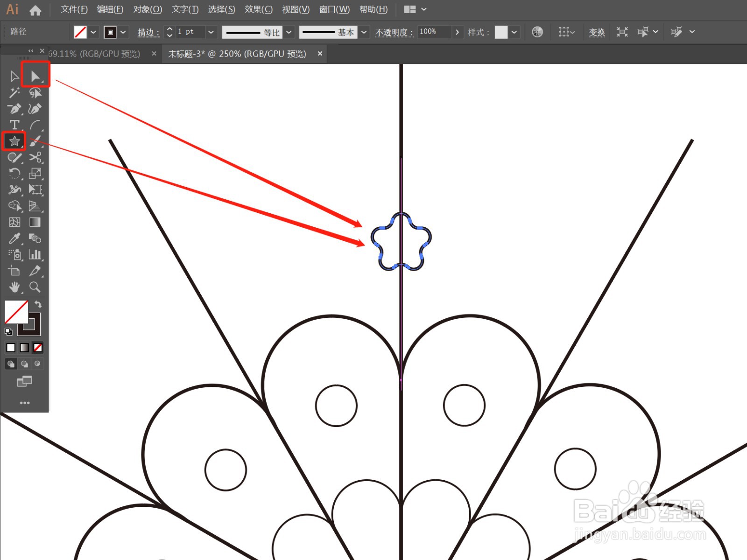Screen dimensions: 747x560
Task: Swap fill and stroke colors
Action: [38, 304]
